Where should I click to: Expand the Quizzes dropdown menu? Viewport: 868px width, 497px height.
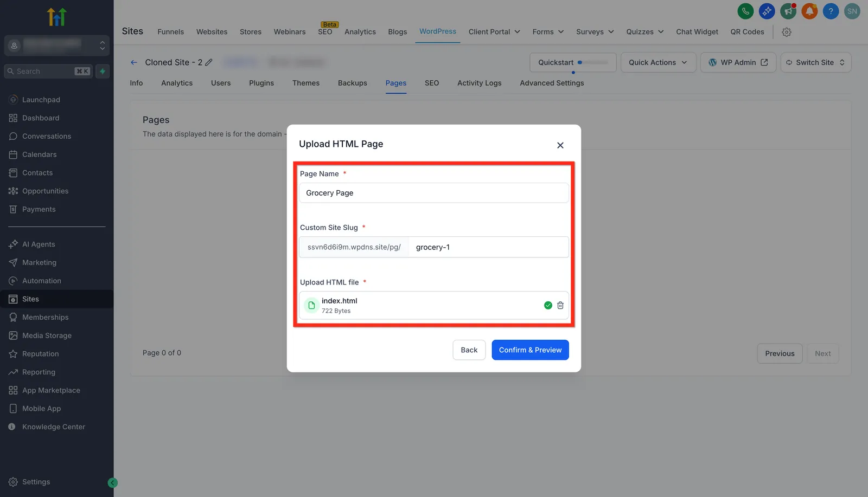tap(644, 32)
